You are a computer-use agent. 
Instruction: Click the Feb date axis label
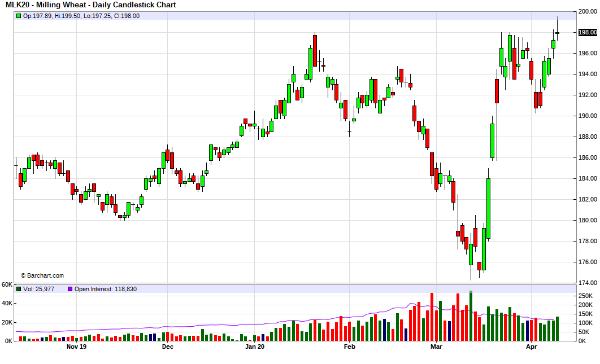(349, 347)
